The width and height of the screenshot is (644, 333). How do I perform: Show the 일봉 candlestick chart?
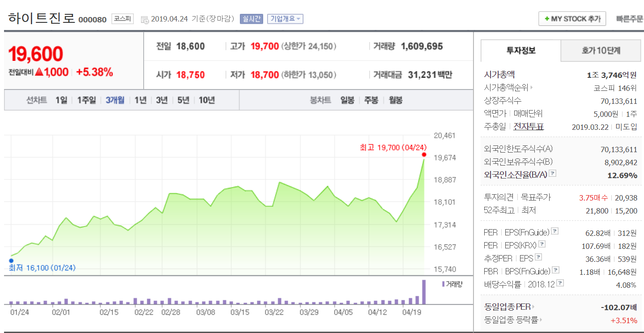pyautogui.click(x=347, y=100)
